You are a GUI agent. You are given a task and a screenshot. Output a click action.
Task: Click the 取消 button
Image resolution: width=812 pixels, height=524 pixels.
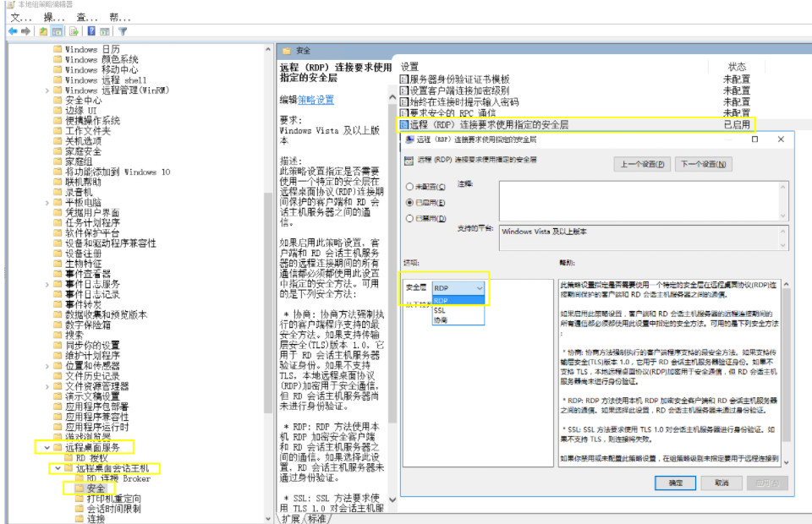(x=721, y=483)
